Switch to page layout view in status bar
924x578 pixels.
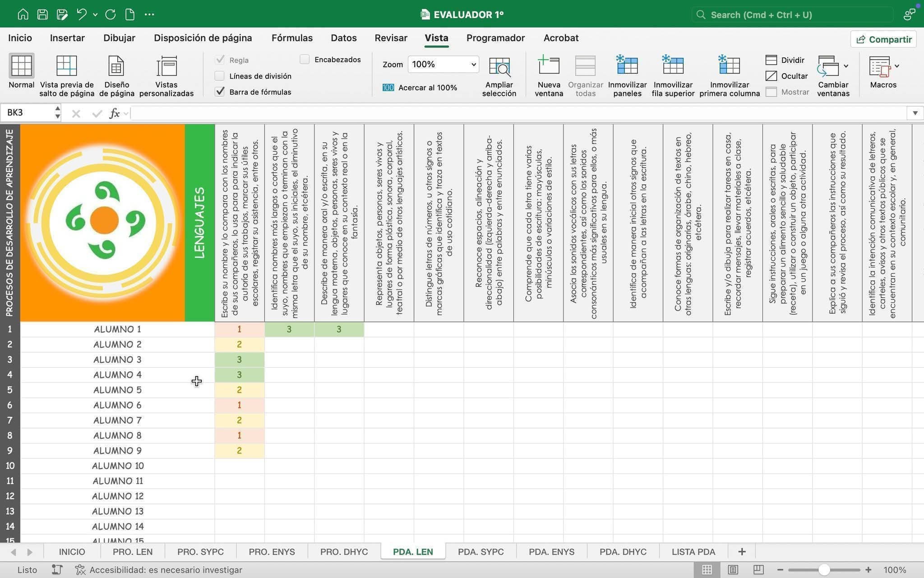(x=733, y=570)
